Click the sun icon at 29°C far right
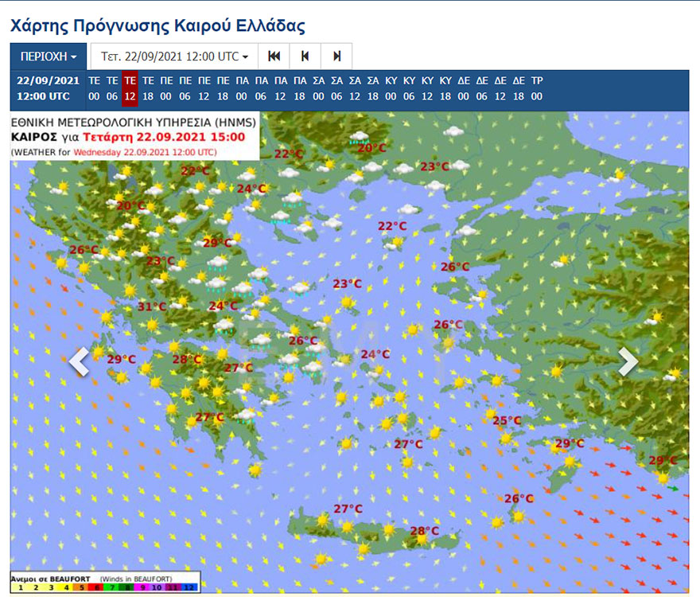Image resolution: width=700 pixels, height=597 pixels. (663, 478)
